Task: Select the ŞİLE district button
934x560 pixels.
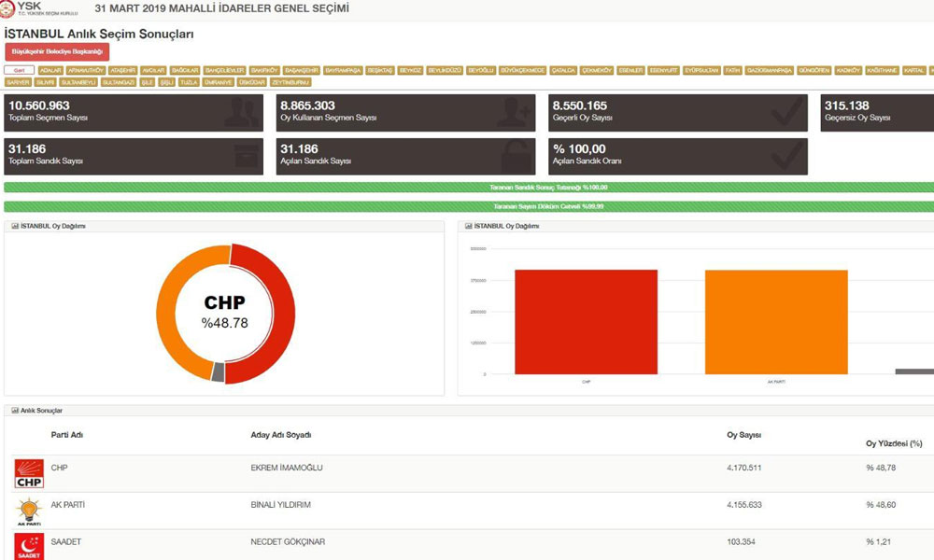Action: pos(148,82)
